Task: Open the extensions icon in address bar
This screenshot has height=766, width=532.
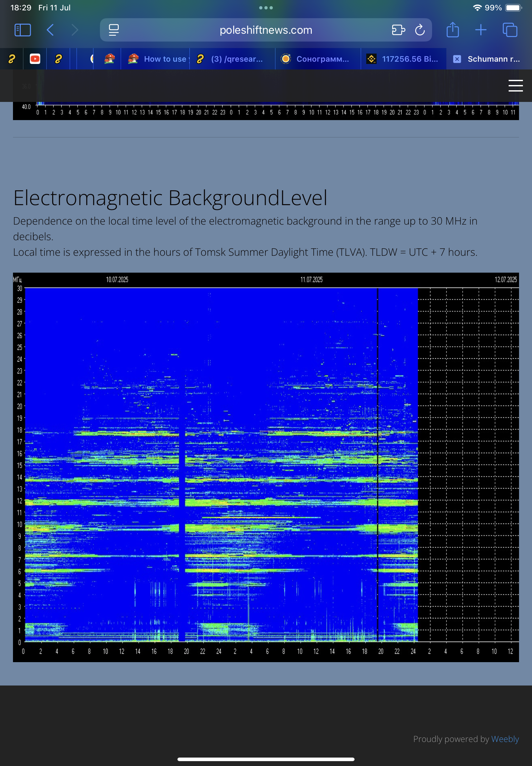Action: pyautogui.click(x=398, y=30)
